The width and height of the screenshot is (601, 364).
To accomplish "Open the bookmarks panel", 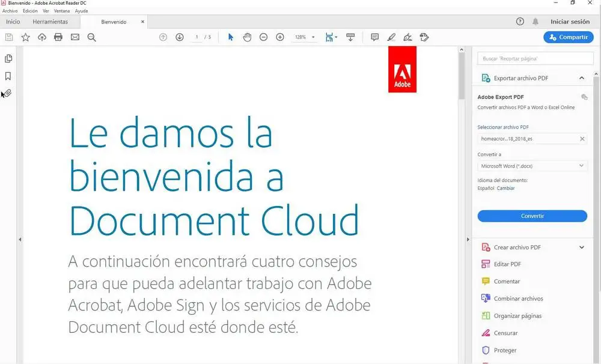I will pos(8,76).
